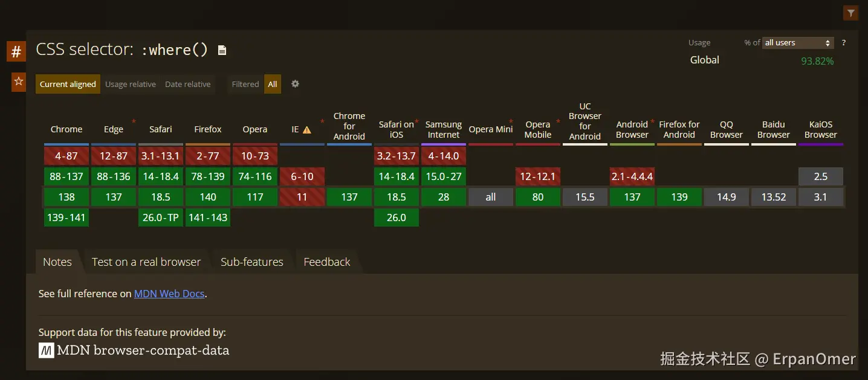Select Safari 3.1-13.1 cell
The image size is (868, 380).
[161, 156]
